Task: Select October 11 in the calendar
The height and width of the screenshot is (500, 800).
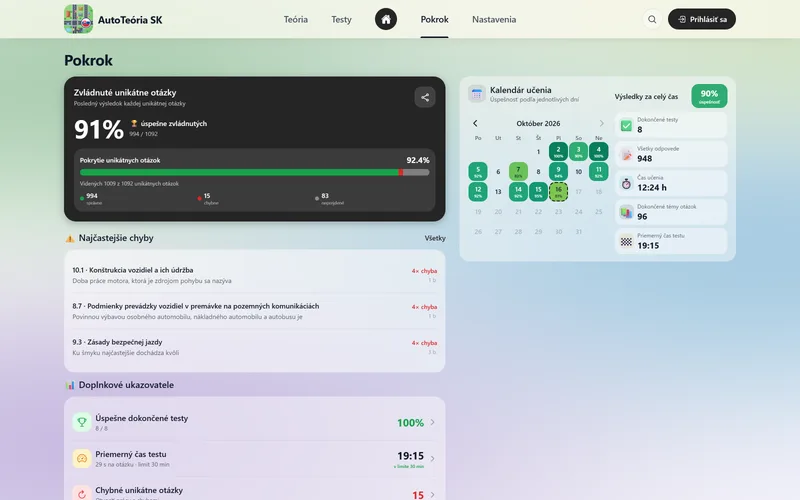Action: coord(598,171)
